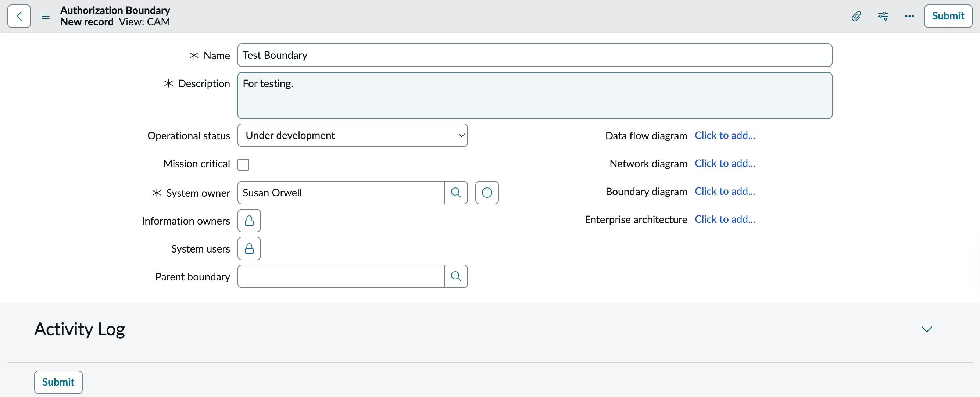Look up Parent boundary with the magnifier
980x397 pixels.
tap(456, 276)
